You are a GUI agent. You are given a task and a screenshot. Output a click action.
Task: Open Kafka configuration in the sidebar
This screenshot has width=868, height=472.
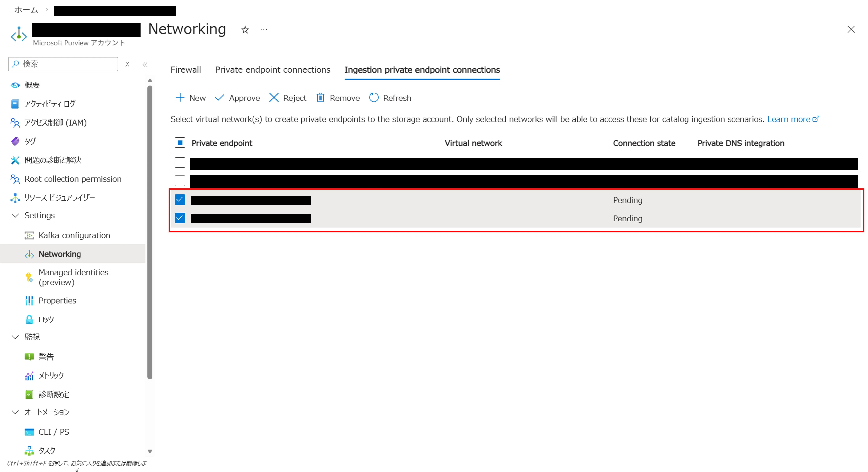click(x=74, y=235)
